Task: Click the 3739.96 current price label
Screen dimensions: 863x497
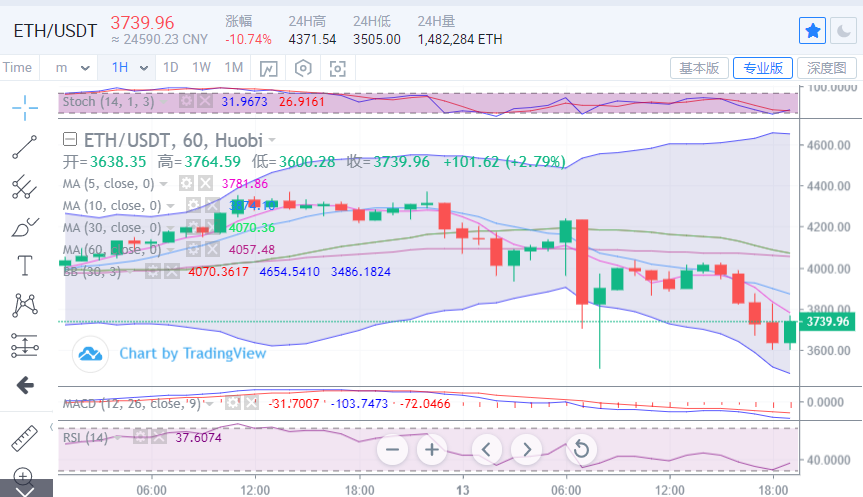Action: point(828,321)
